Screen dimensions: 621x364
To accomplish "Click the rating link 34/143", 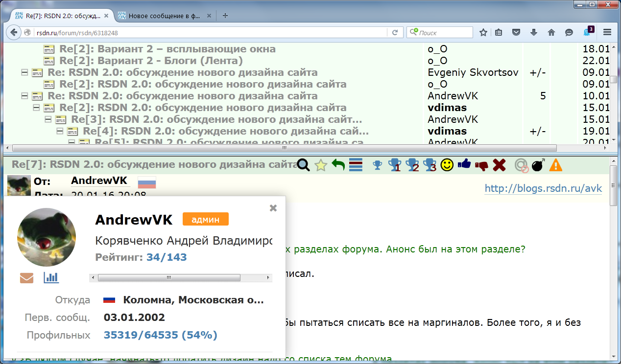I will tap(167, 257).
